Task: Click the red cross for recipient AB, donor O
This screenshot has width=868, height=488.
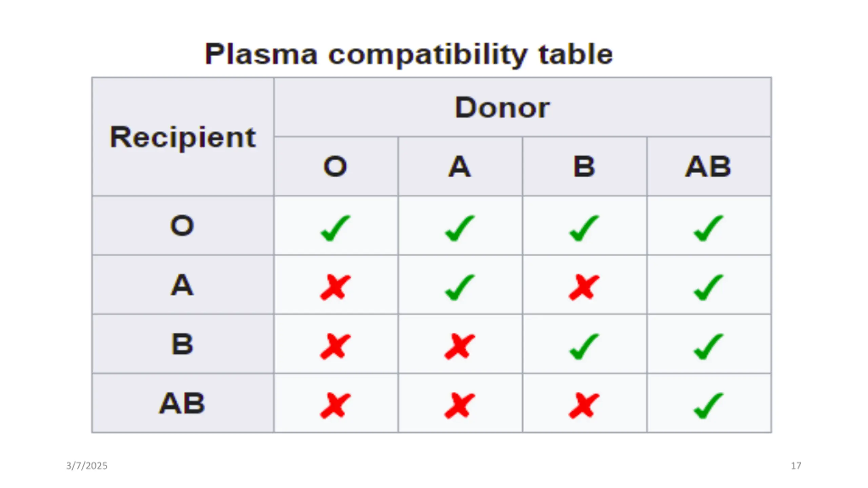Action: coord(335,406)
